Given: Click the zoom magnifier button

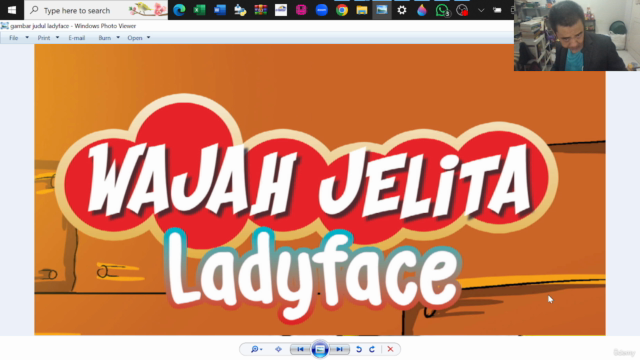Looking at the screenshot, I should 256,349.
